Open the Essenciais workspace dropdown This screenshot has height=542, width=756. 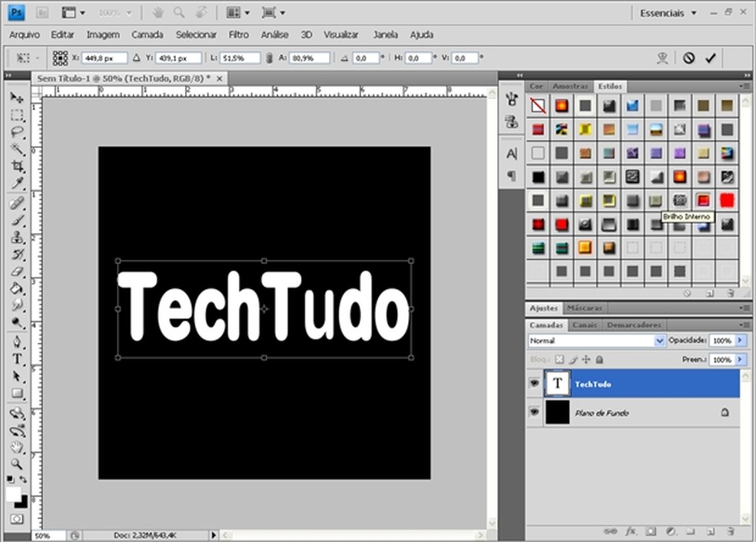[668, 13]
